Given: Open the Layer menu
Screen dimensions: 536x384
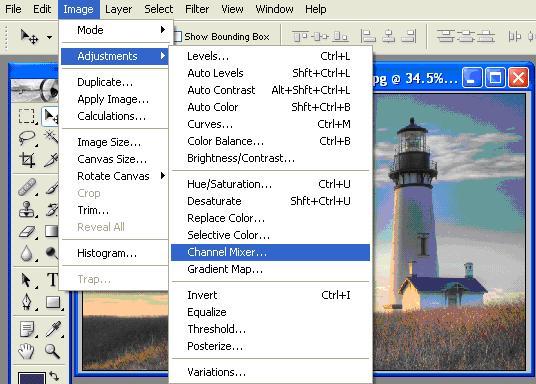Looking at the screenshot, I should [x=118, y=9].
